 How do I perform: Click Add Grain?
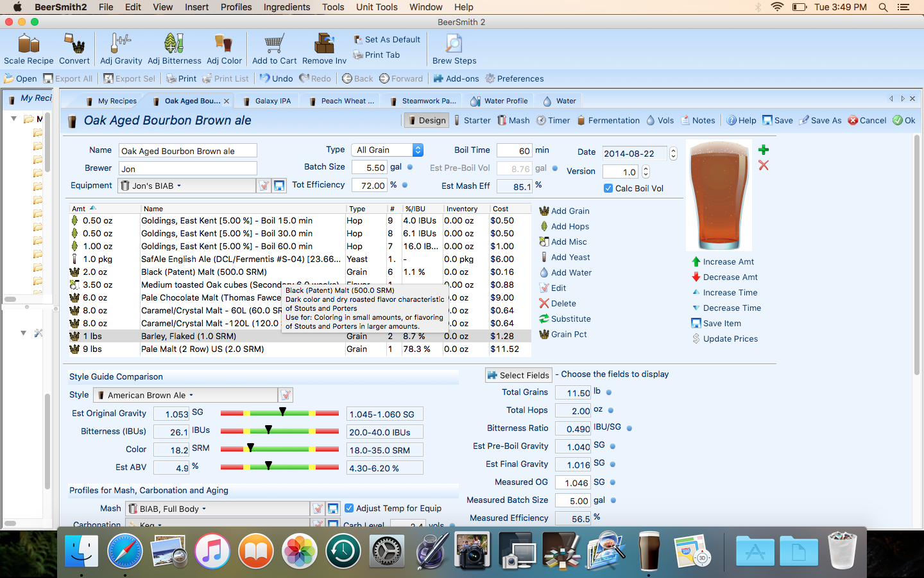click(564, 211)
